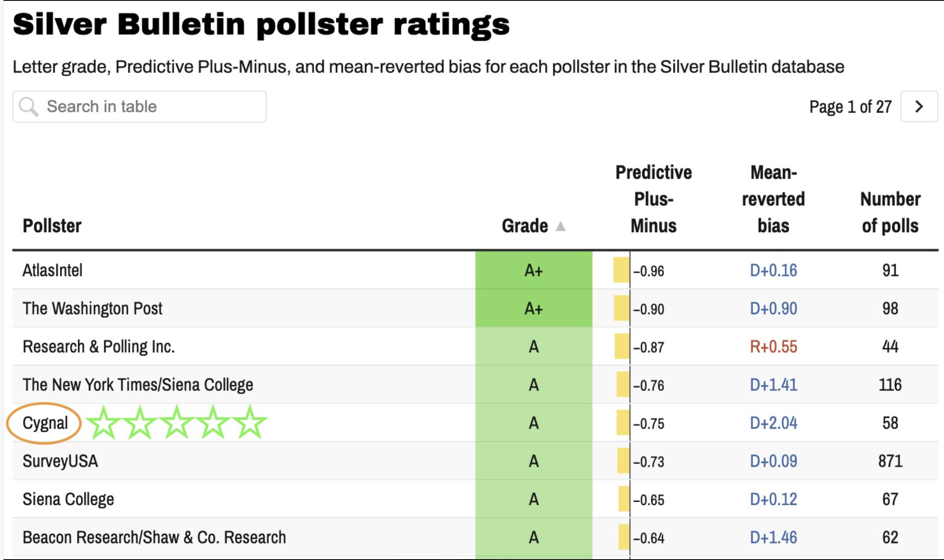Click the circled Cygnal pollster name
The image size is (944, 560).
(45, 423)
